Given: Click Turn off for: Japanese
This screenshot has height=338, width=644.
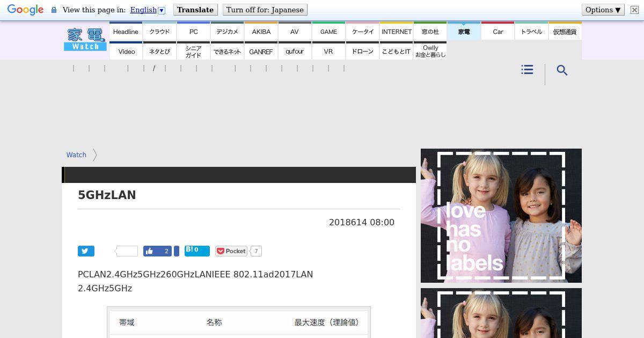Looking at the screenshot, I should [265, 10].
